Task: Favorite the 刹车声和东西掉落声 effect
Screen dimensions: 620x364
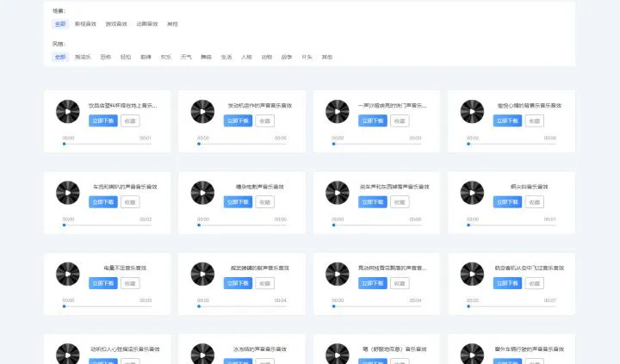Action: [x=400, y=202]
